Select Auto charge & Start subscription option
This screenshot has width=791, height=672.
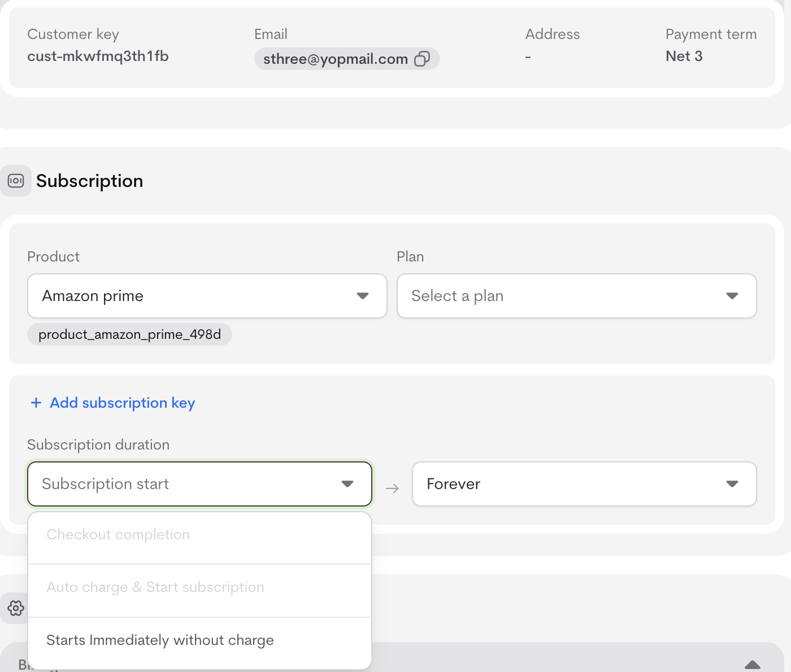[155, 587]
